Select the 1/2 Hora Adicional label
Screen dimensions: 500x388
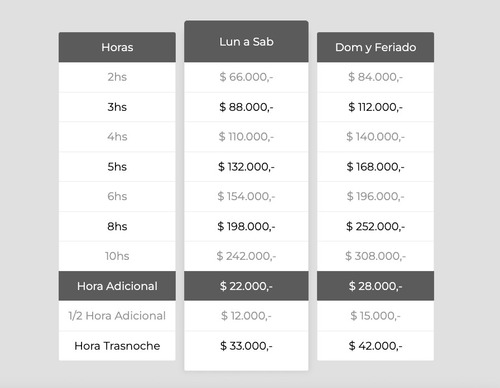(x=117, y=316)
